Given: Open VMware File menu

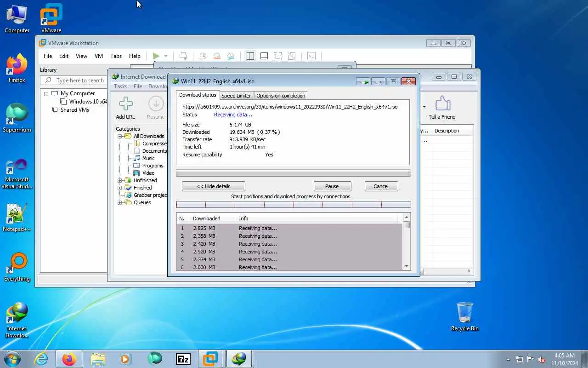Looking at the screenshot, I should (48, 56).
